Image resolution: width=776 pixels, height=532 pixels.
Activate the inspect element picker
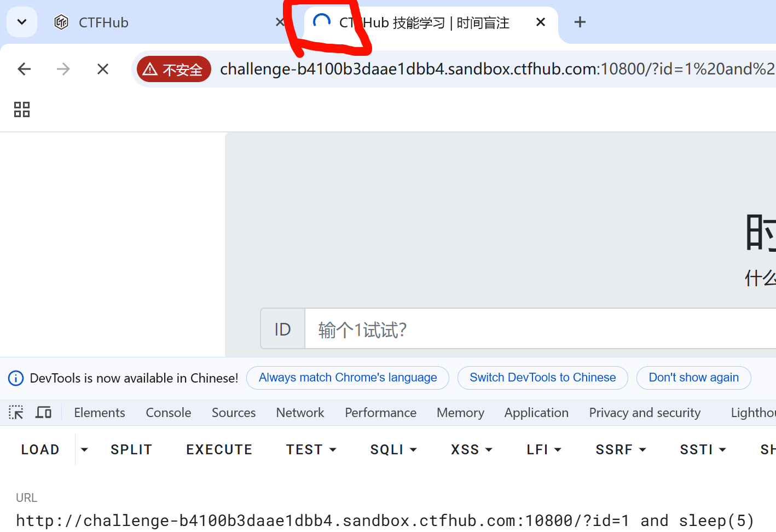(16, 413)
